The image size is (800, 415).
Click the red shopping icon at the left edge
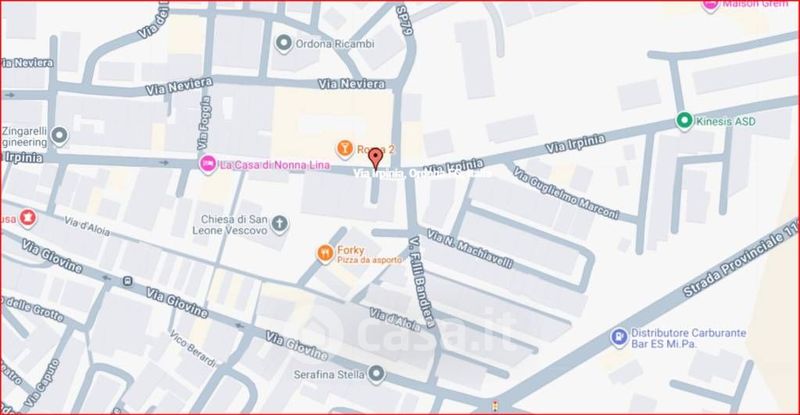[27, 218]
